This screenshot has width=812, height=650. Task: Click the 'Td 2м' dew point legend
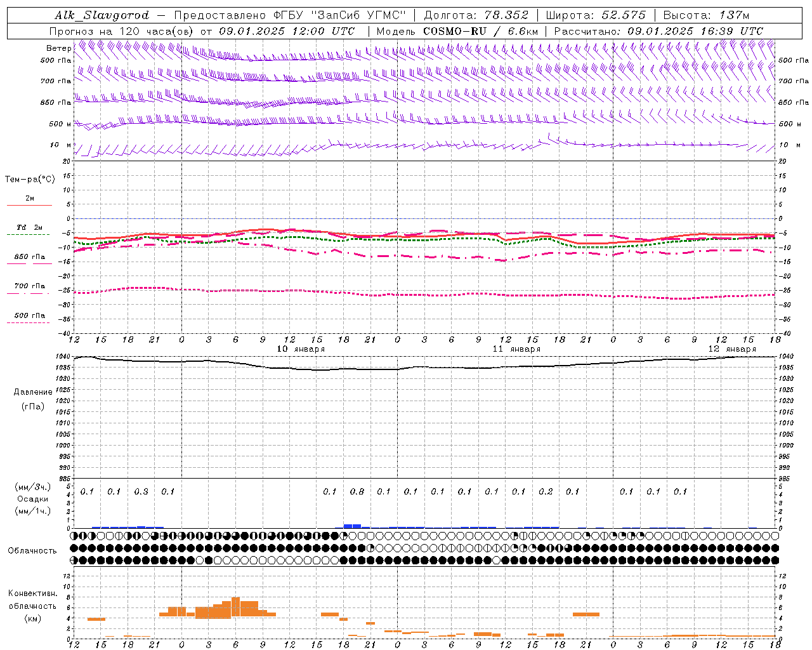click(x=29, y=227)
